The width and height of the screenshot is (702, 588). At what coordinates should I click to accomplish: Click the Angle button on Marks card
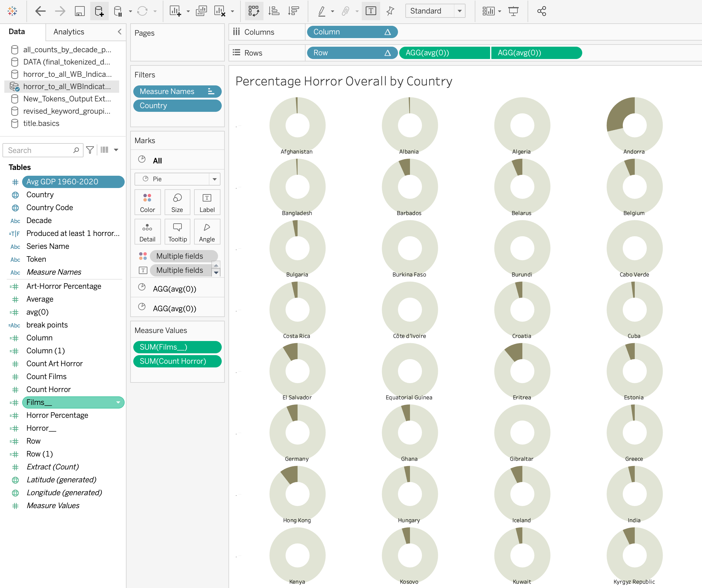pos(207,231)
